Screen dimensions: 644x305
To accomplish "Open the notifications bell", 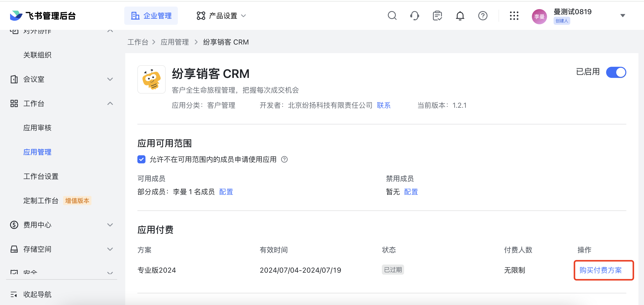I will (x=460, y=16).
